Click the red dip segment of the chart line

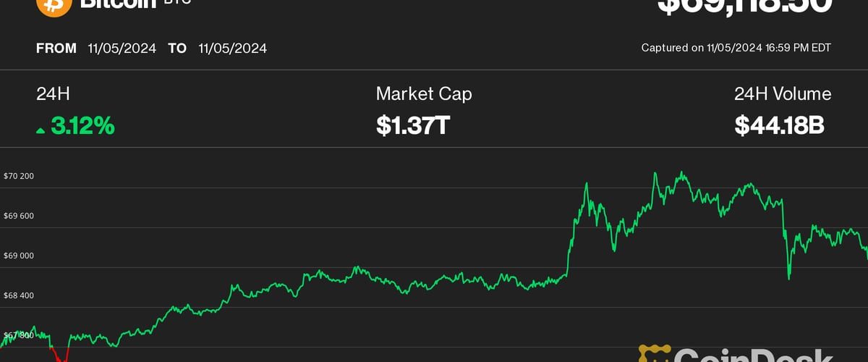59,353
